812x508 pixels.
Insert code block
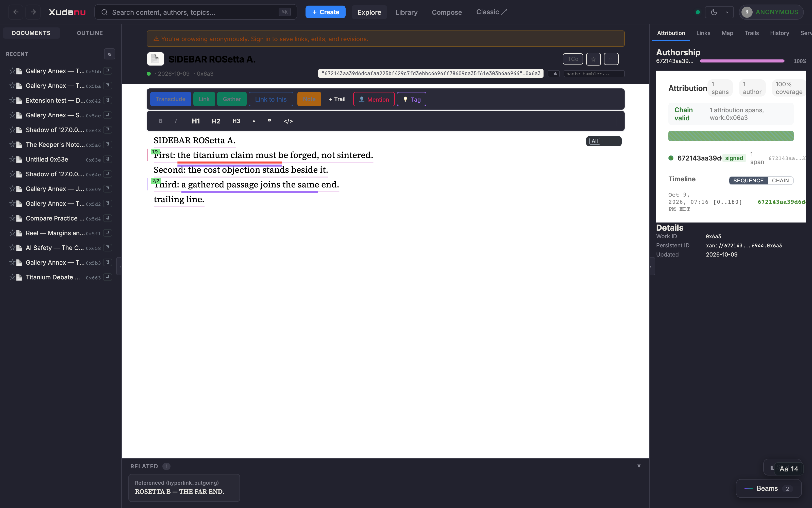tap(288, 121)
